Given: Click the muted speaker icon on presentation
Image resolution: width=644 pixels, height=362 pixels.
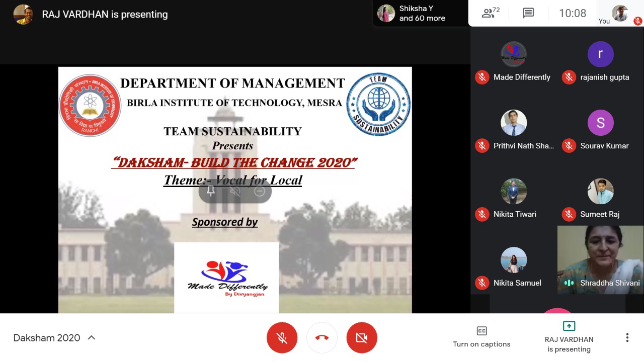Looking at the screenshot, I should (235, 191).
